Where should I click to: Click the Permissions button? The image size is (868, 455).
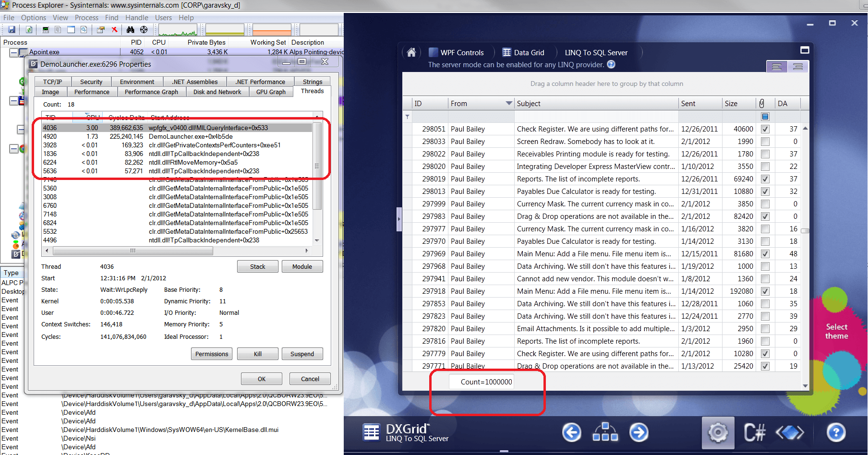click(212, 354)
